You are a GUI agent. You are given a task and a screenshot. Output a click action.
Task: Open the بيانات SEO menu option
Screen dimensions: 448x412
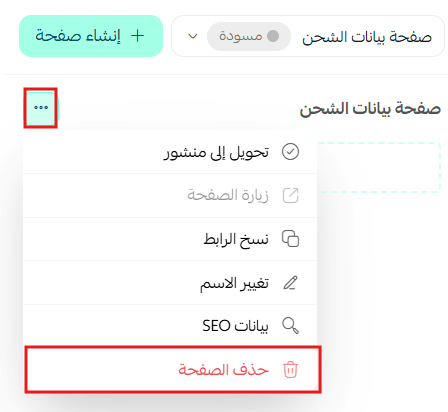pyautogui.click(x=170, y=326)
